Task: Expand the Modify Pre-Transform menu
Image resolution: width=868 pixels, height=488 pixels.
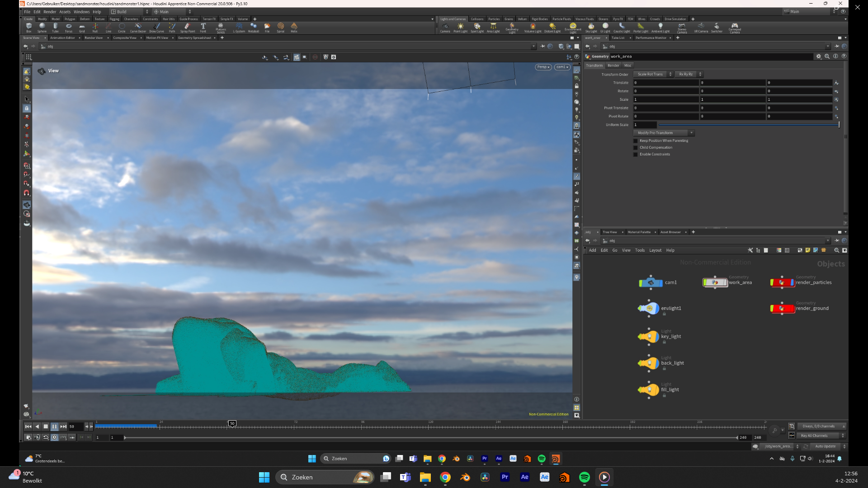Action: tap(663, 133)
